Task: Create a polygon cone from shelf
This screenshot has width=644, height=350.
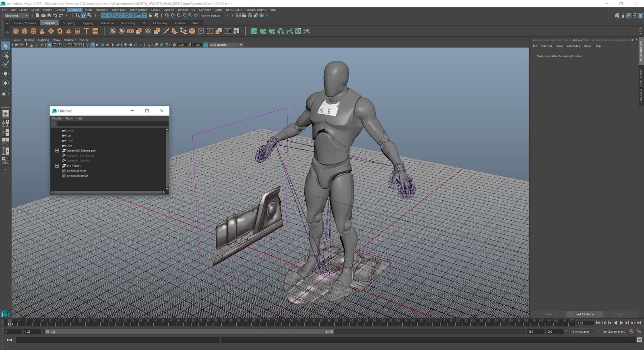Action: (42, 31)
